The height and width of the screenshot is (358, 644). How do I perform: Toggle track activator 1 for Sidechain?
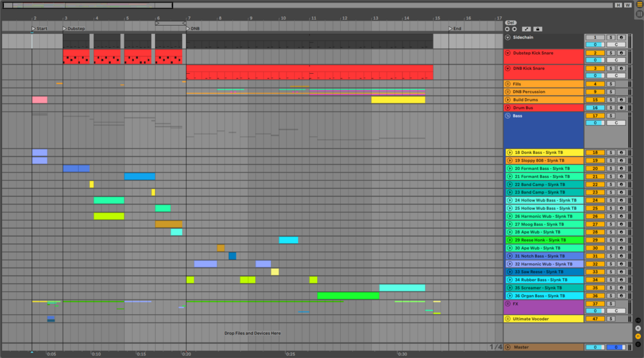595,37
